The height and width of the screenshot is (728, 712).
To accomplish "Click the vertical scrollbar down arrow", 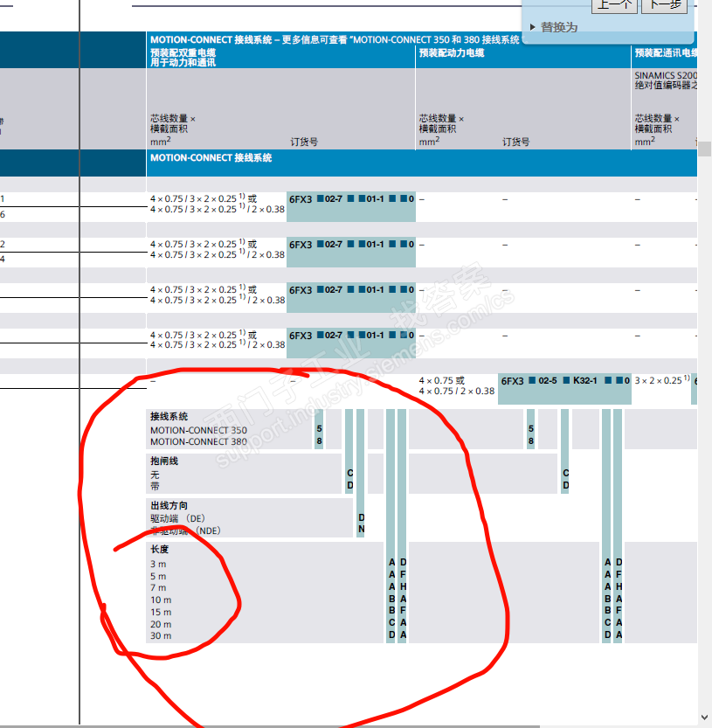I will pyautogui.click(x=705, y=718).
